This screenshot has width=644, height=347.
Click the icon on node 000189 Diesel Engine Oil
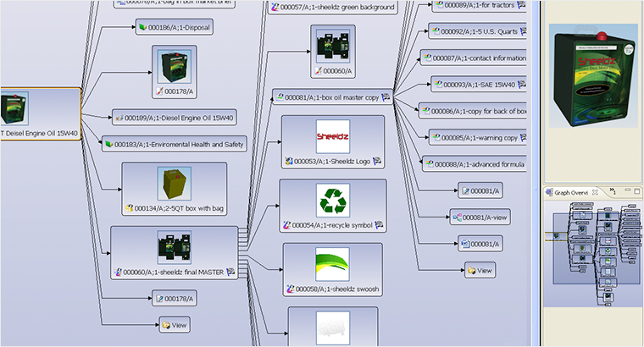tap(119, 118)
